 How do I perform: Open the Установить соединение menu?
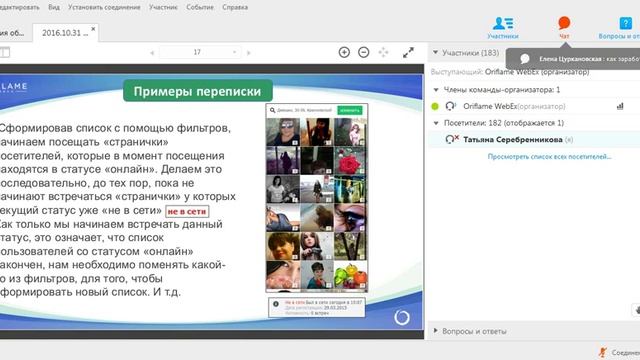tap(104, 7)
